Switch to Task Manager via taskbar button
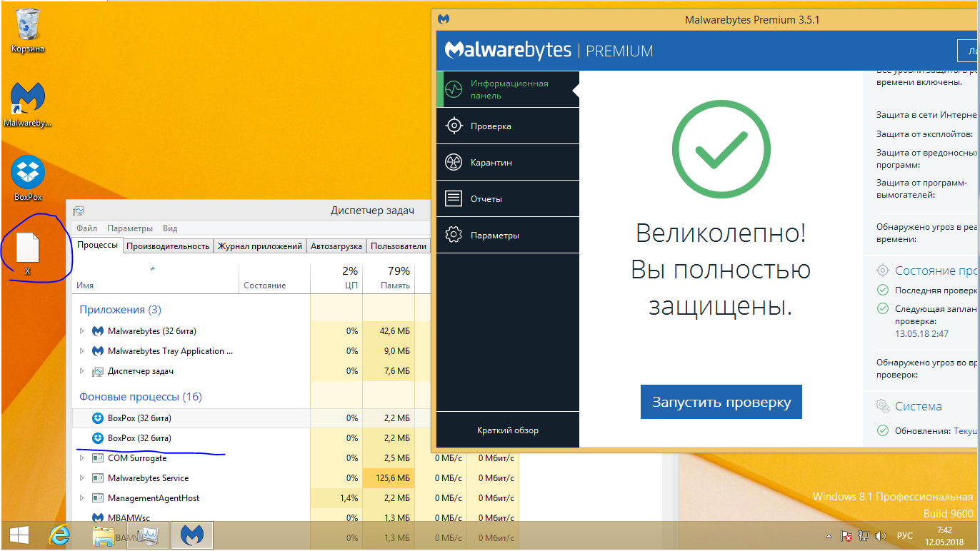 [x=149, y=535]
